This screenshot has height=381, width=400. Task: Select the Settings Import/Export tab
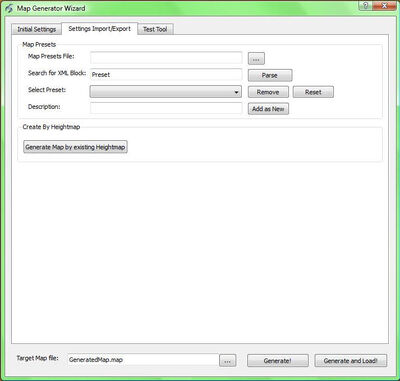click(x=99, y=29)
